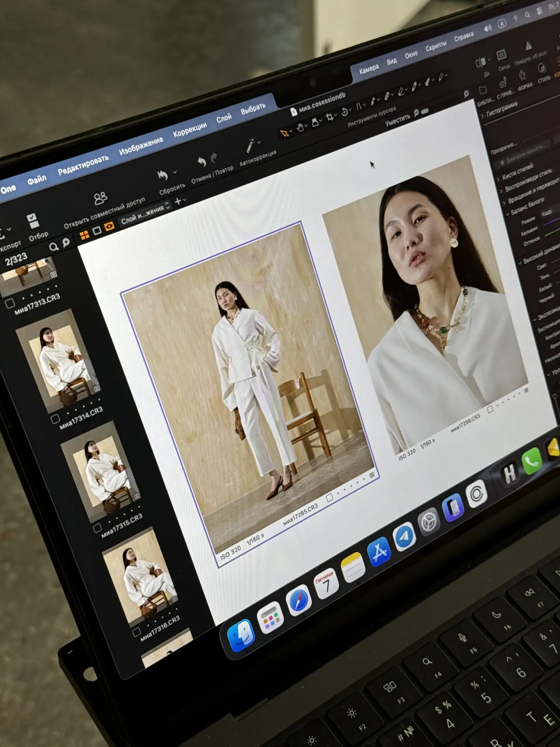Open Finder from the Dock
This screenshot has width=560, height=747.
coord(241,635)
